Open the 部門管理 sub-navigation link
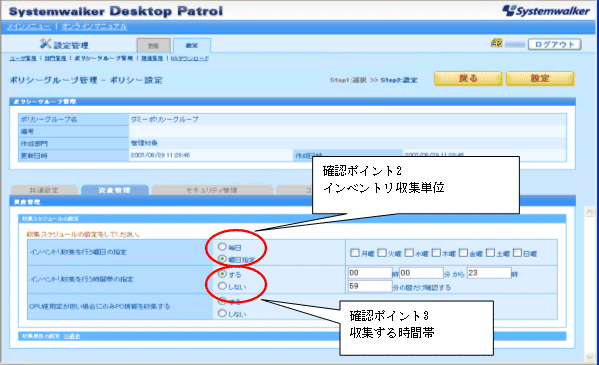Screen dimensions: 599x365 [55, 58]
